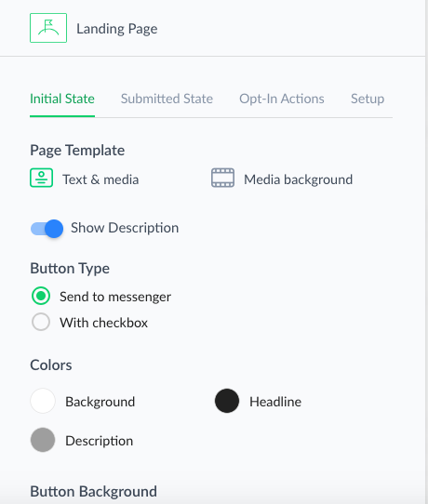Open the black Headline color swatch
This screenshot has height=504, width=428.
tap(227, 401)
